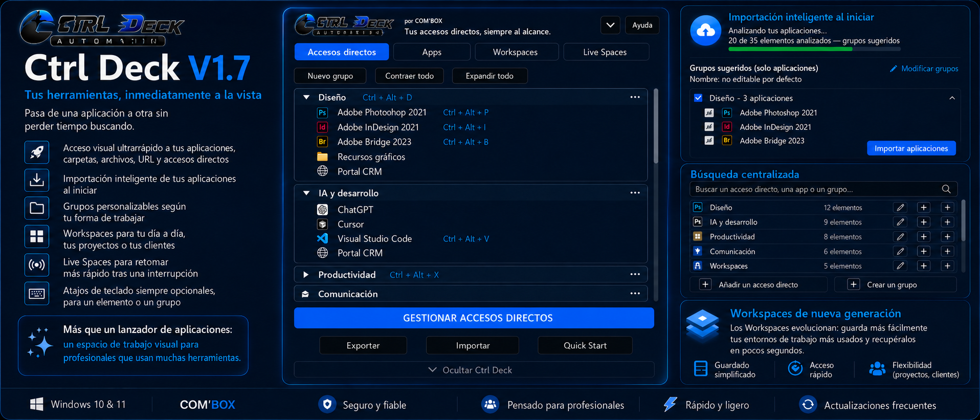Click the Bridge icon beside Adobe Bridge 2023 shortcut
Screen dimensions: 980x420
click(322, 142)
